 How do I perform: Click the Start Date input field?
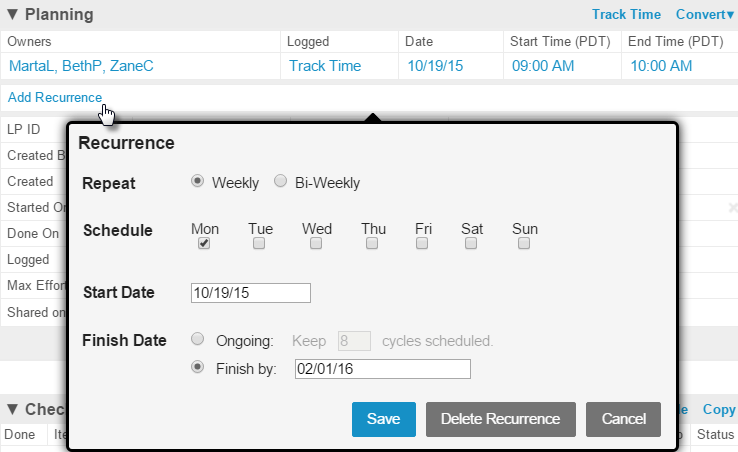pos(251,293)
